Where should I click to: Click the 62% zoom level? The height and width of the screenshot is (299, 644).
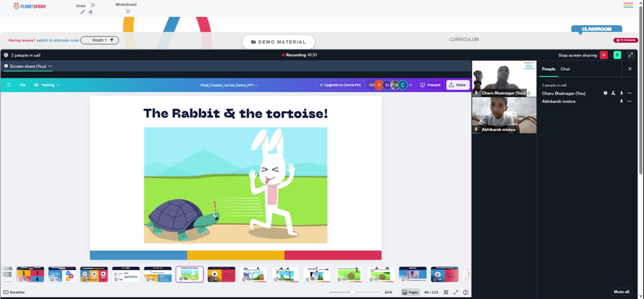pyautogui.click(x=388, y=293)
